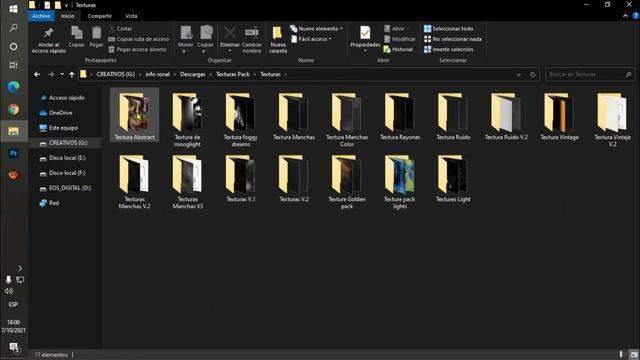Click the Historial button
Screen dimensions: 640x360
(x=398, y=49)
